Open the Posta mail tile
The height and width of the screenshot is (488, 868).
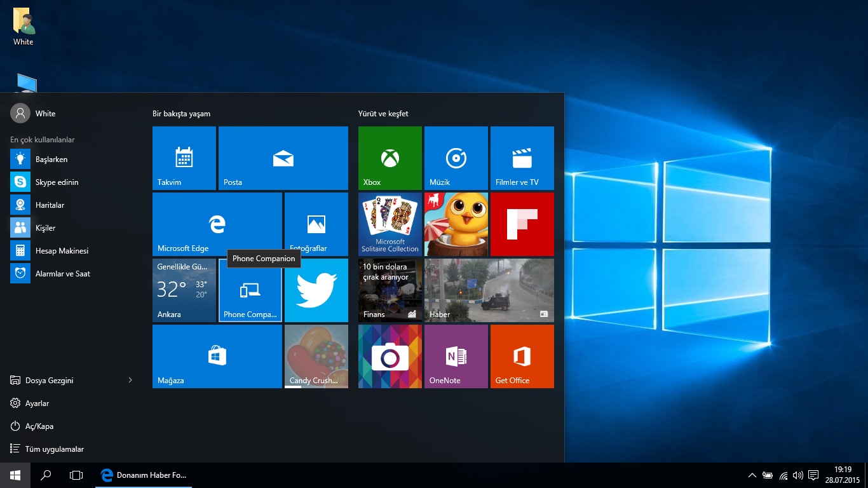pyautogui.click(x=283, y=158)
